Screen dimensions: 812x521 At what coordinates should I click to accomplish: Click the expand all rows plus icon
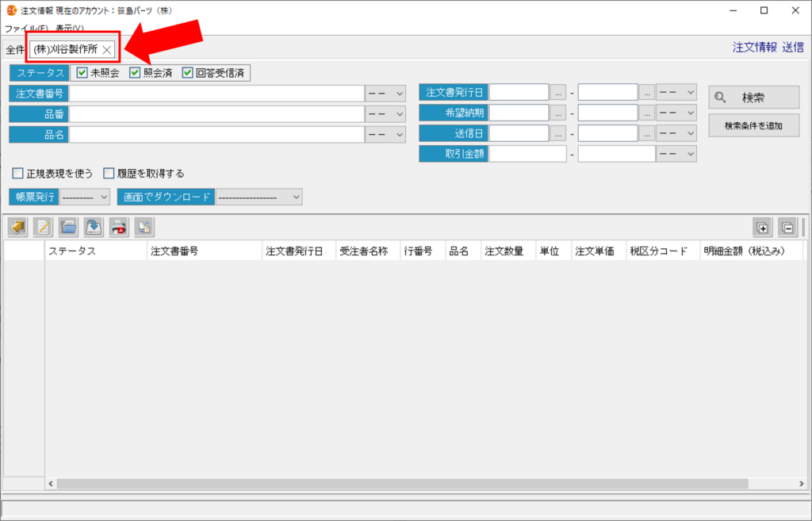point(762,228)
